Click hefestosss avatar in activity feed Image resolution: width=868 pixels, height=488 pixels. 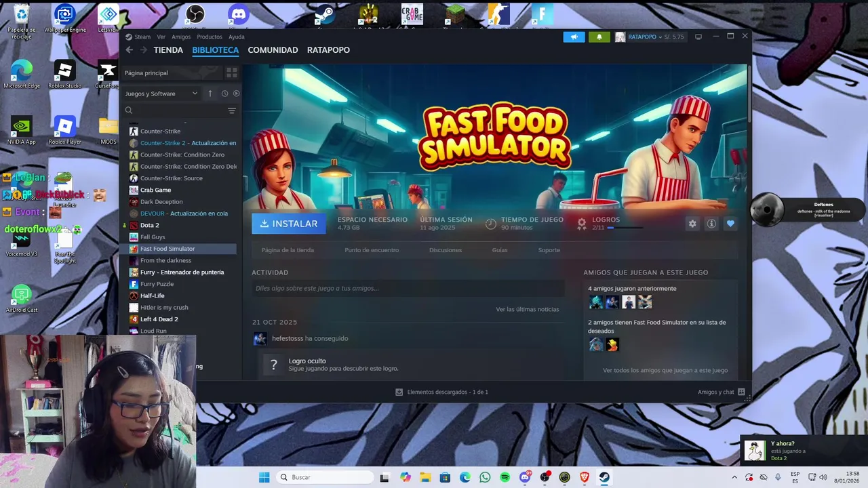(260, 339)
